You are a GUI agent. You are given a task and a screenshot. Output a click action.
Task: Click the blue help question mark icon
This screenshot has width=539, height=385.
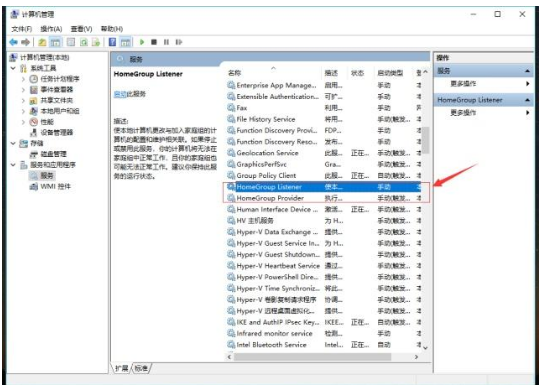coord(112,42)
